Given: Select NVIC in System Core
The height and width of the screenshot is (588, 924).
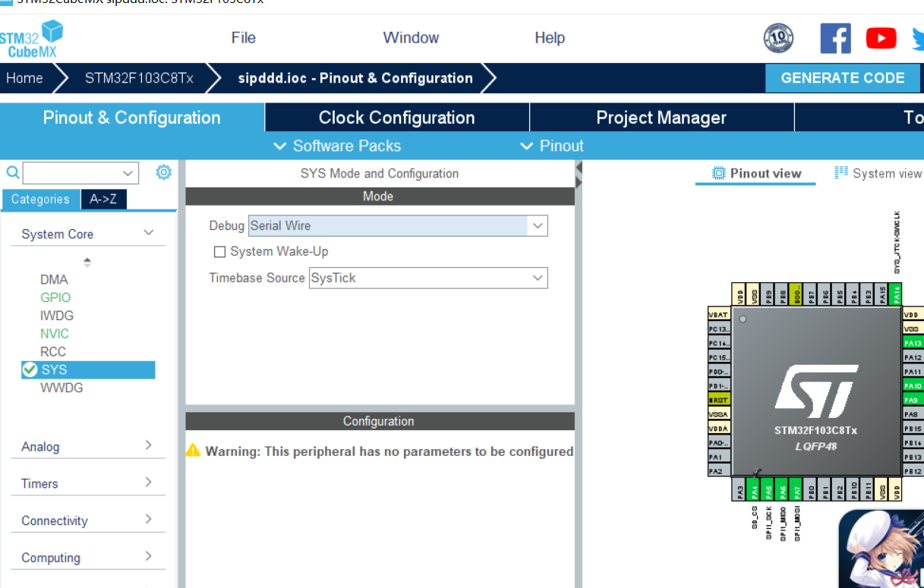Looking at the screenshot, I should [x=55, y=334].
